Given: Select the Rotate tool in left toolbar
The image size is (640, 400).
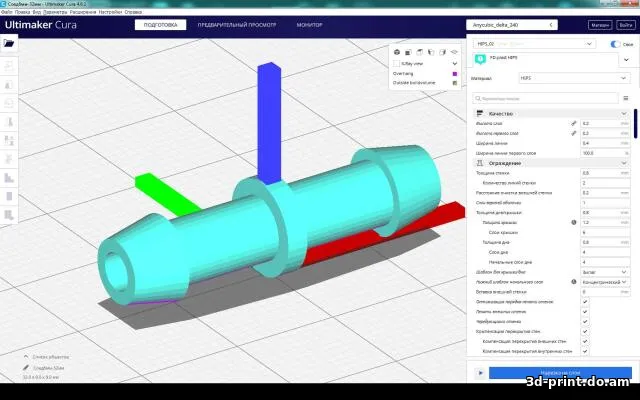Looking at the screenshot, I should 9,103.
